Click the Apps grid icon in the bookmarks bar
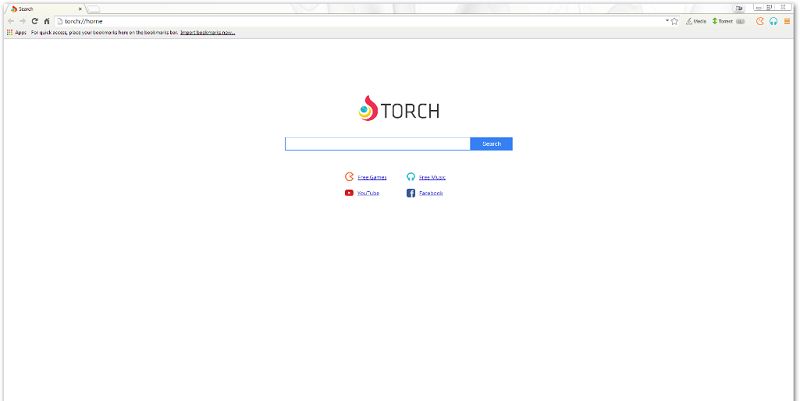This screenshot has width=800, height=401. tap(10, 33)
